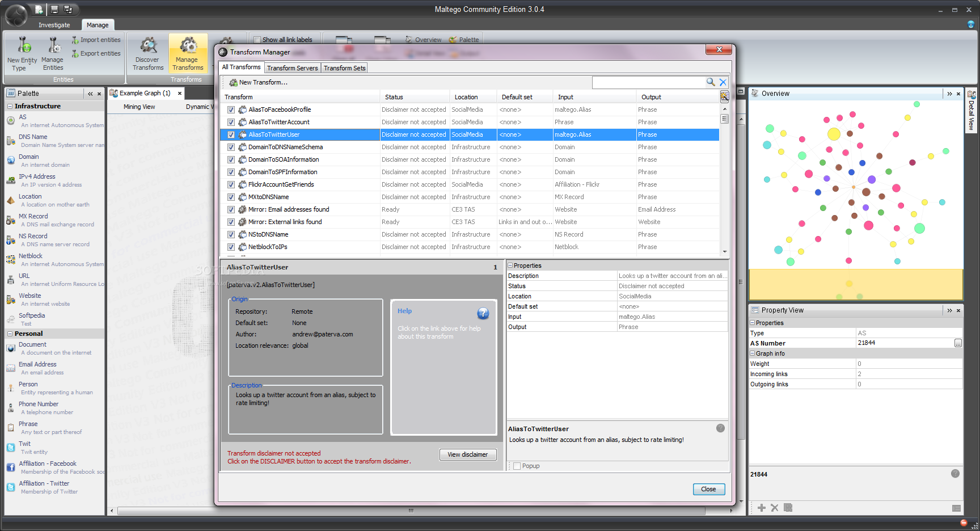Click the red error indicator in status bar
The image size is (980, 531).
point(964,522)
